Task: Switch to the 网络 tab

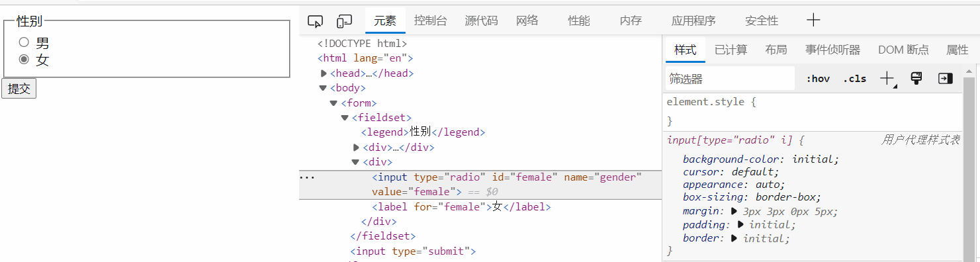Action: pos(527,21)
